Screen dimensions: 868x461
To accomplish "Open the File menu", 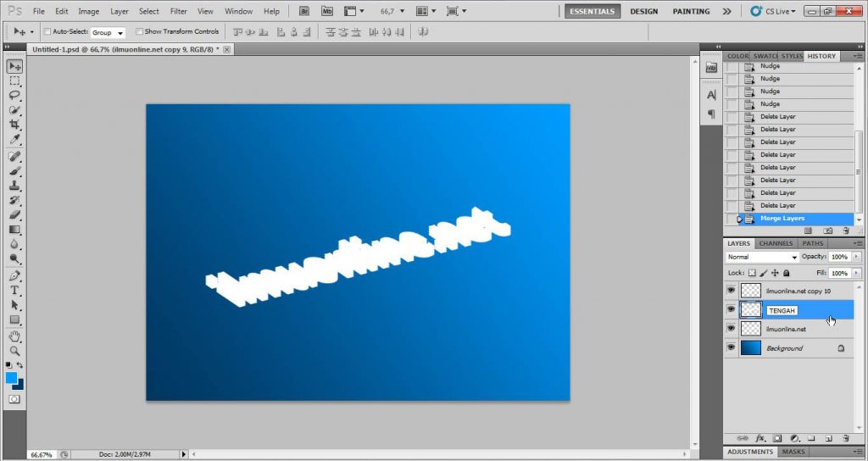I will (39, 11).
